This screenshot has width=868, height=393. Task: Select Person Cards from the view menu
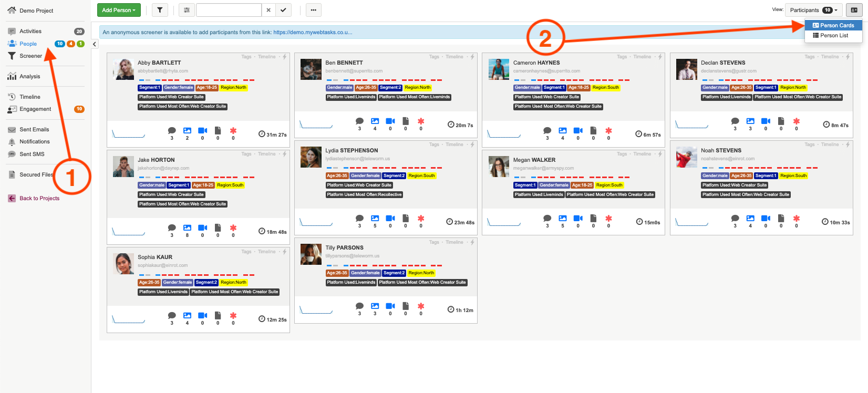click(833, 25)
